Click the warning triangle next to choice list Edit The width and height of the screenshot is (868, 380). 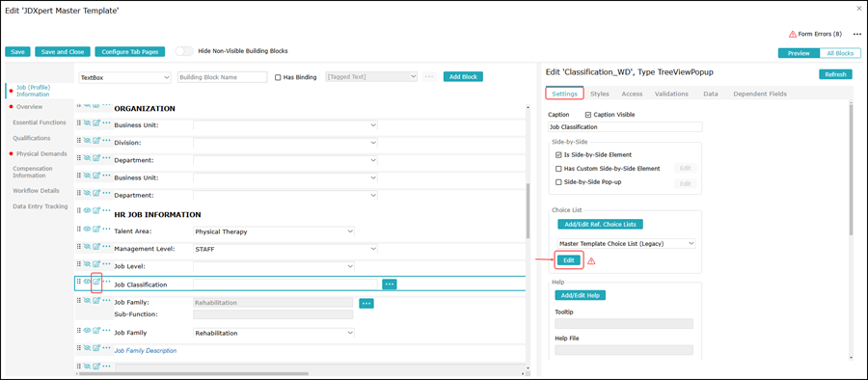tap(591, 261)
